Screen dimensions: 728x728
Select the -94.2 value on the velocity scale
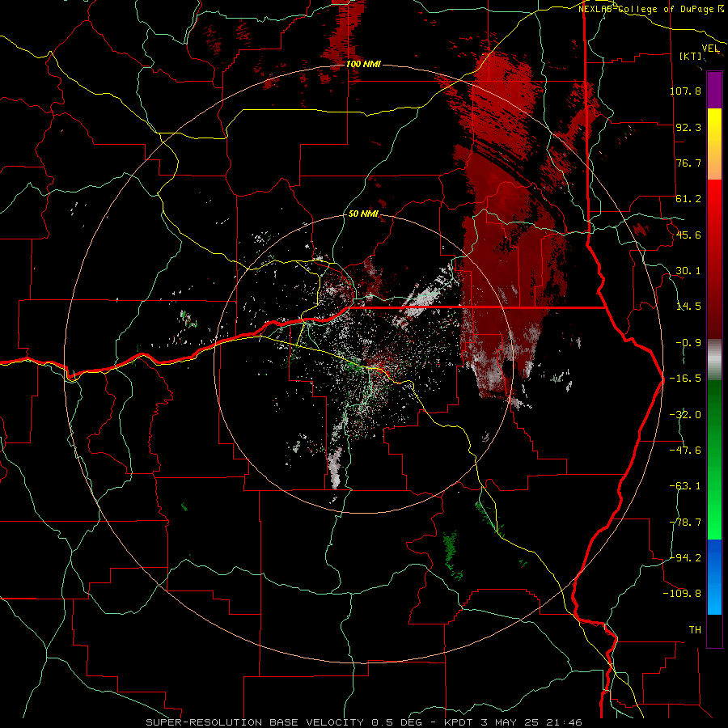click(x=685, y=557)
